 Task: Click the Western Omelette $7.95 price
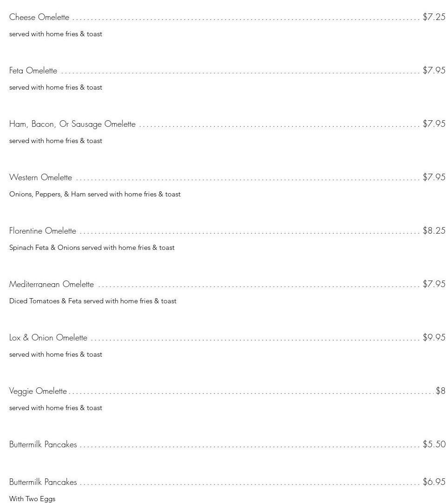pyautogui.click(x=434, y=177)
